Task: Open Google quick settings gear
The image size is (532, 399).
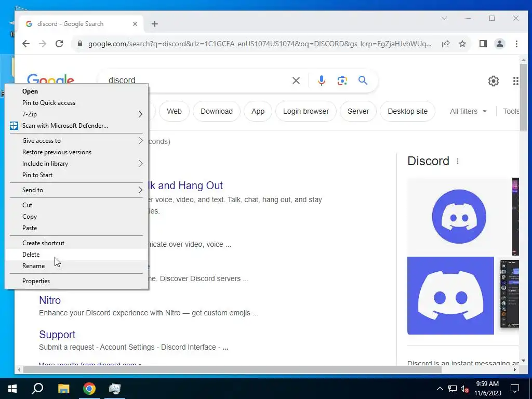Action: [x=494, y=81]
